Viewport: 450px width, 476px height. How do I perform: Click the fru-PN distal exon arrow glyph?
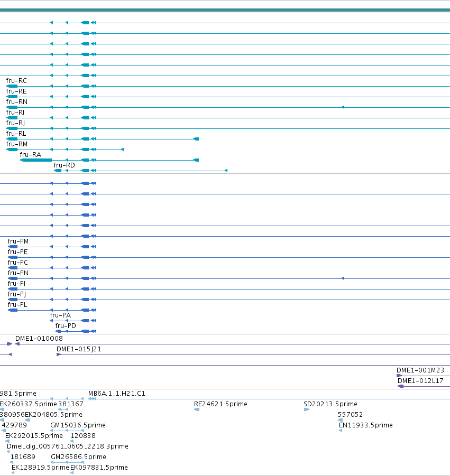click(x=343, y=278)
